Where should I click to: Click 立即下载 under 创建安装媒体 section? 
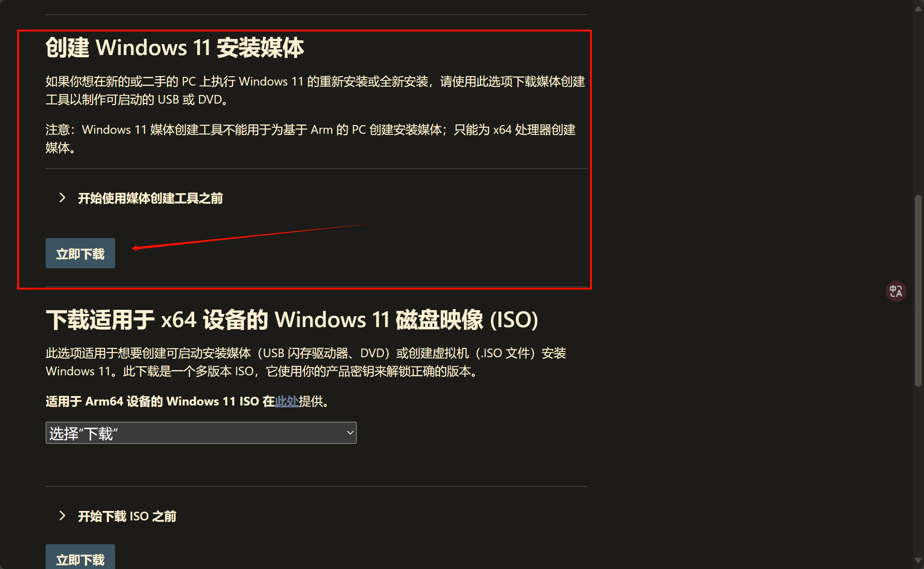[x=80, y=253]
